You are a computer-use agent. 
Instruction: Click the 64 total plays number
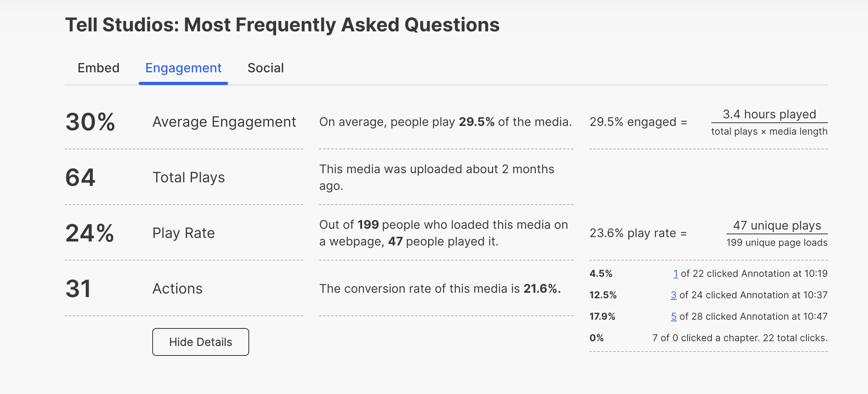coord(80,177)
